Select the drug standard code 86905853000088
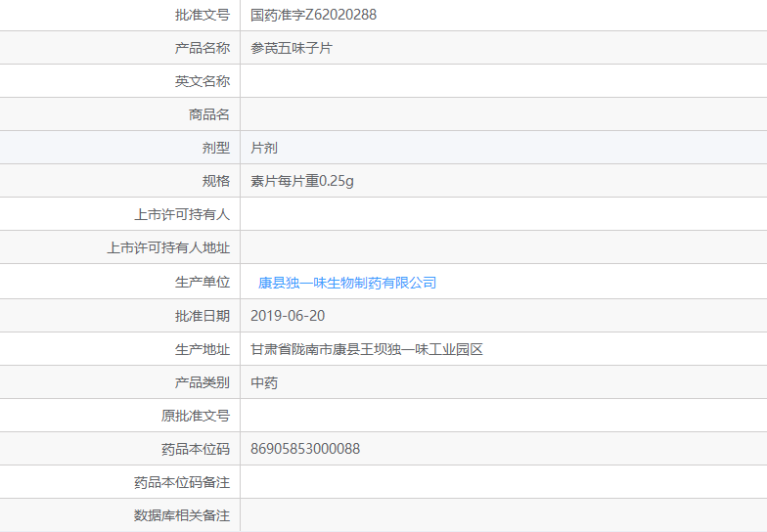767x532 pixels. coord(305,449)
